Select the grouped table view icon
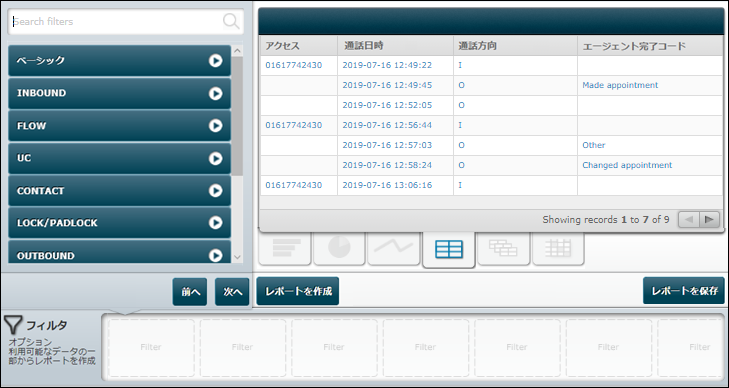The image size is (729, 388). pos(504,249)
